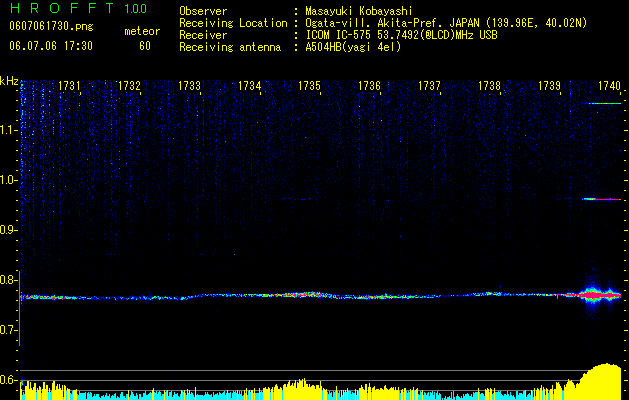The width and height of the screenshot is (629, 400).
Task: Click the meteor count value 60
Action: point(145,46)
